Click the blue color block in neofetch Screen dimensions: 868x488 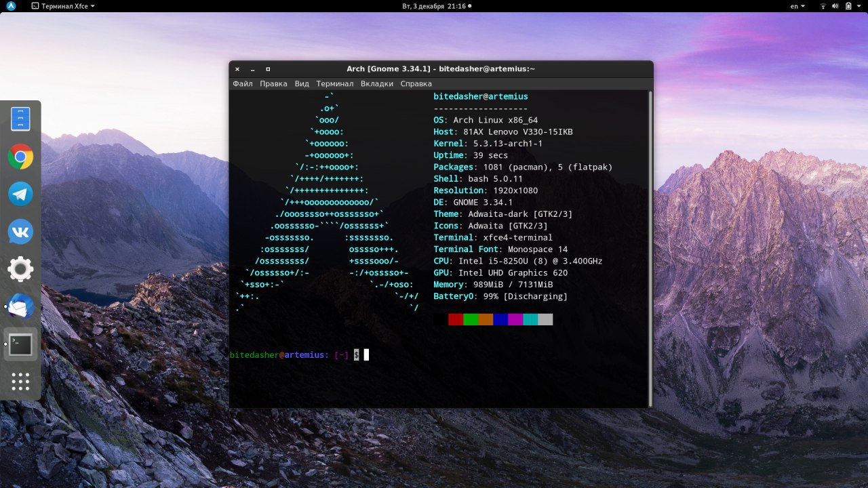click(x=500, y=319)
